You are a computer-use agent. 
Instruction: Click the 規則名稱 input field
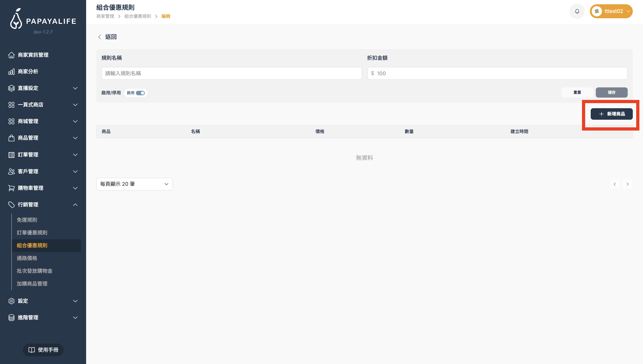pyautogui.click(x=231, y=73)
